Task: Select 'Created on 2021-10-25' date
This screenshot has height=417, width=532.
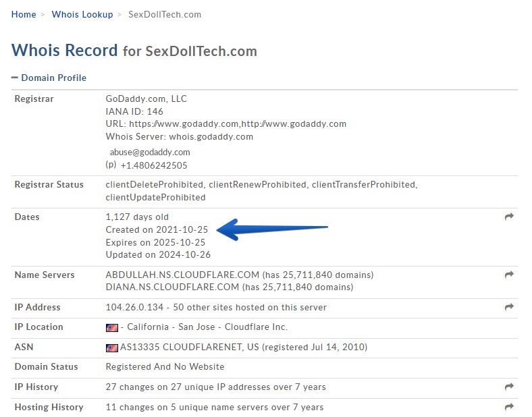Action: [157, 229]
